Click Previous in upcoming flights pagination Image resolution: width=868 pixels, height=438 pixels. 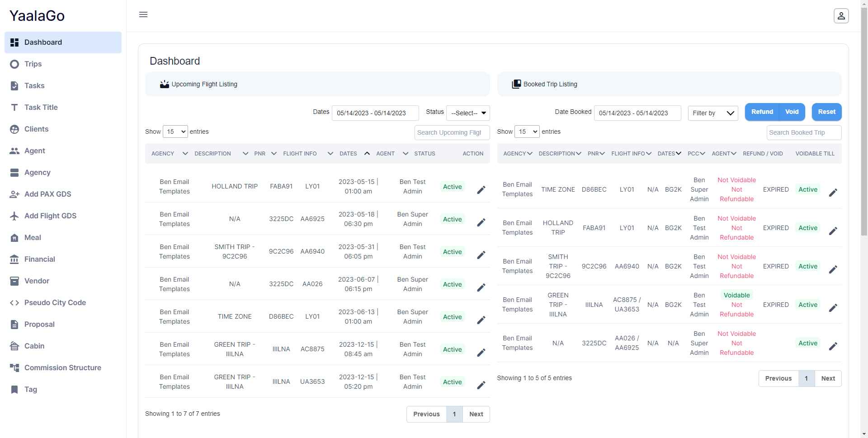coord(426,414)
